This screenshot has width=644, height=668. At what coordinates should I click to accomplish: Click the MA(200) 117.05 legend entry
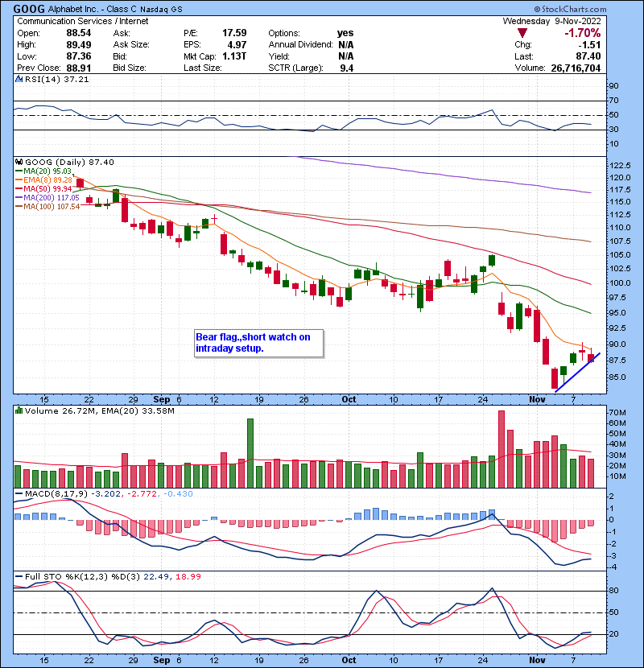pyautogui.click(x=47, y=198)
